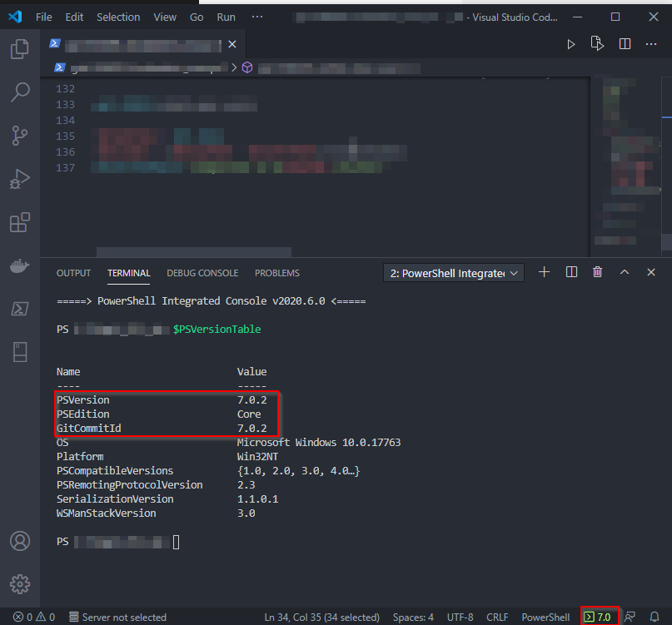Open the File menu

(x=43, y=17)
